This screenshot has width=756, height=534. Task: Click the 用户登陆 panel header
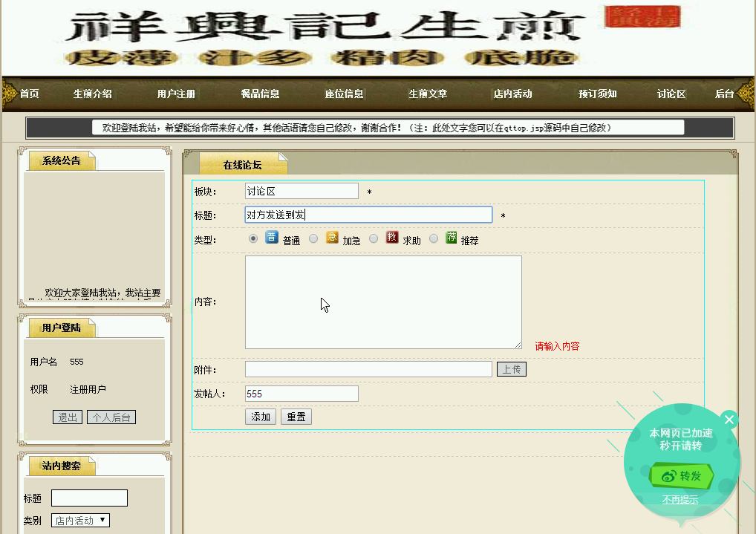coord(61,328)
